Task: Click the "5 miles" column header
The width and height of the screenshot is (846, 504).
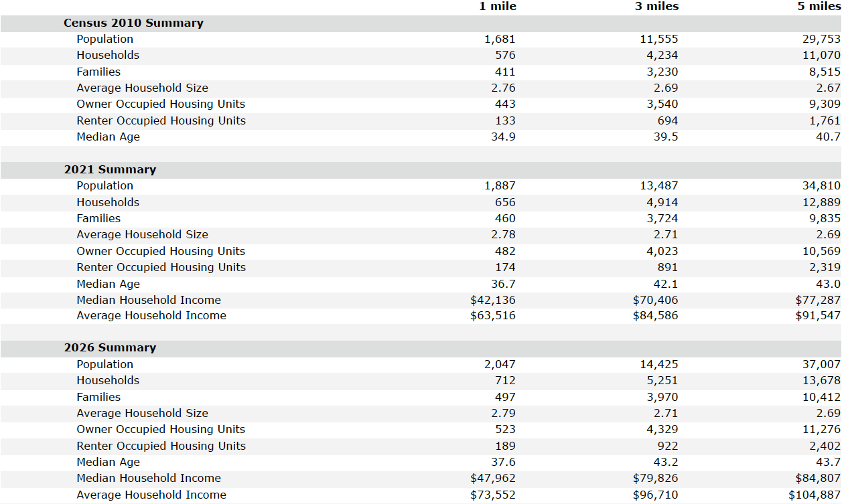Action: pyautogui.click(x=819, y=6)
